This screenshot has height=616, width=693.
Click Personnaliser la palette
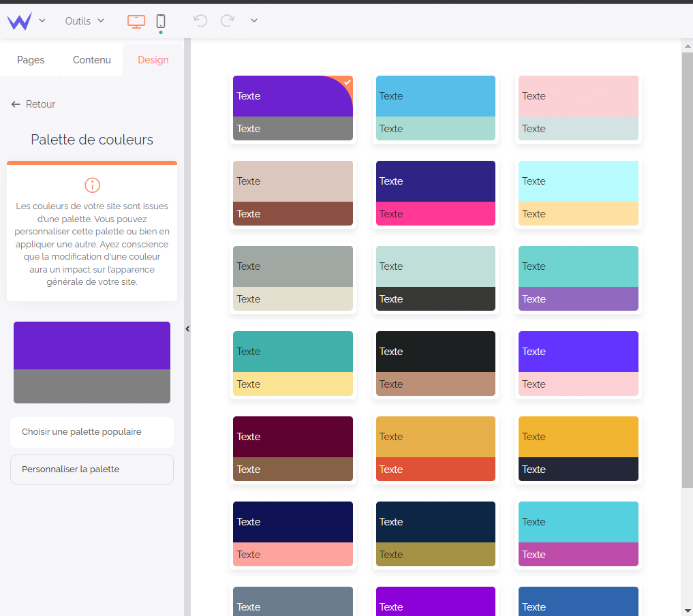tap(91, 469)
